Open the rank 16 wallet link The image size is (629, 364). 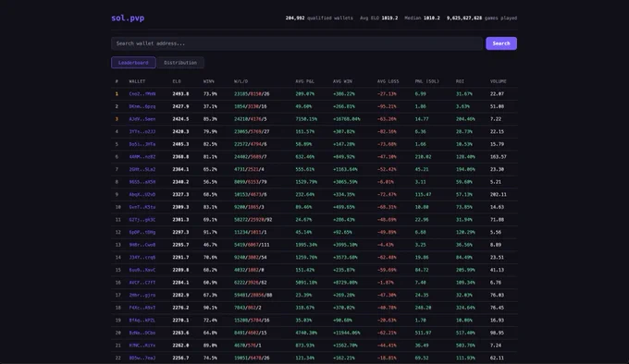pyautogui.click(x=142, y=283)
